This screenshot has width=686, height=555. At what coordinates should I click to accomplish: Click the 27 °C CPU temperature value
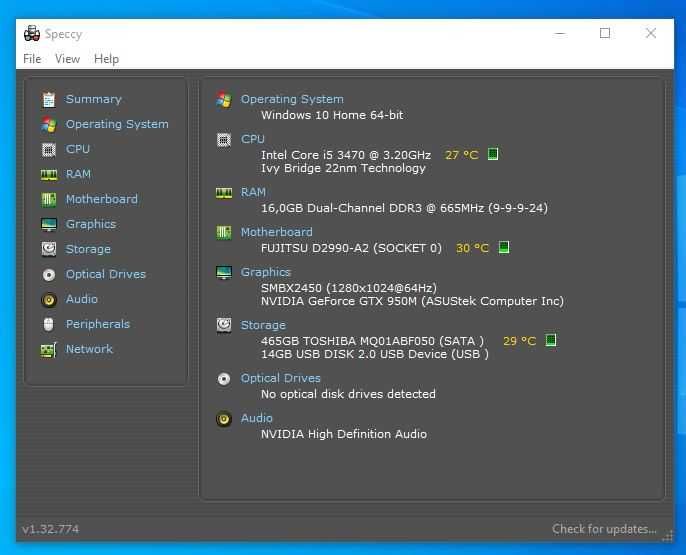(462, 155)
